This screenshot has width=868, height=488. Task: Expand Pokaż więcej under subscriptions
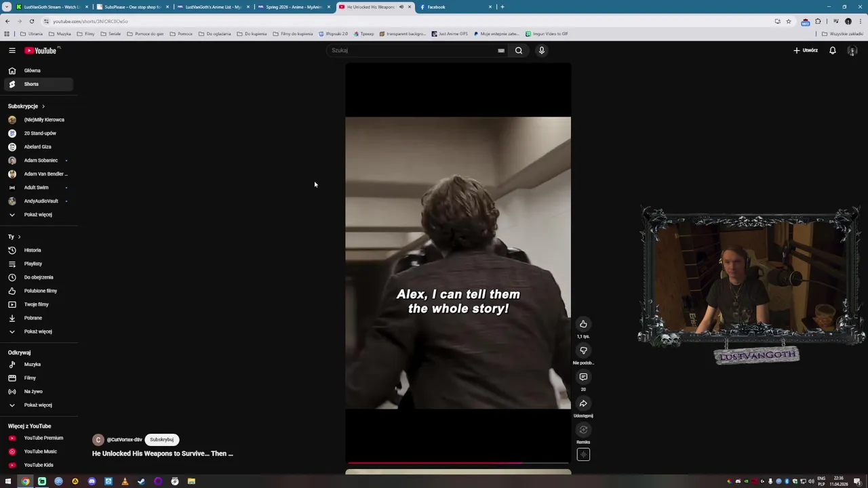point(39,214)
